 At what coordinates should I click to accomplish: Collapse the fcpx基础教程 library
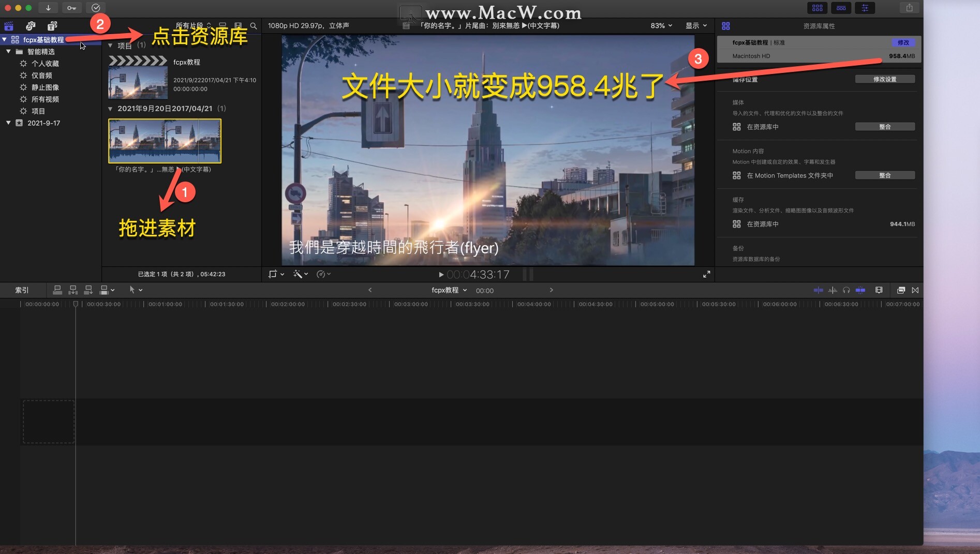pyautogui.click(x=5, y=39)
